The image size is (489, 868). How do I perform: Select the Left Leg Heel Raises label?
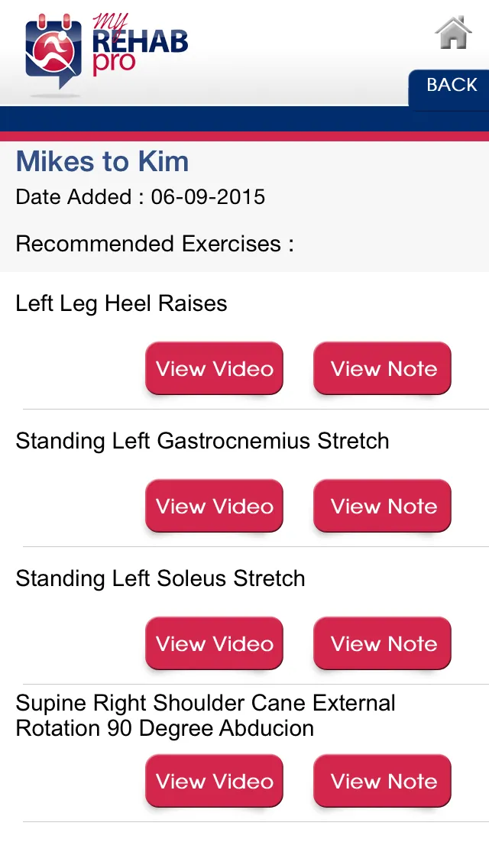pos(121,304)
